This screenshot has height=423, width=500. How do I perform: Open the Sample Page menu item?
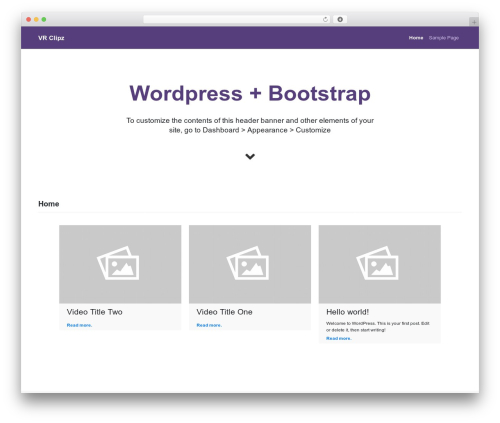point(444,38)
